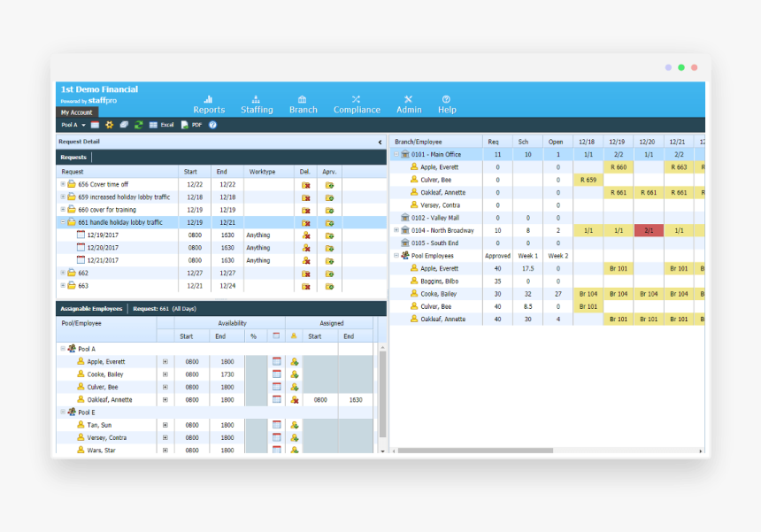The height and width of the screenshot is (532, 761).
Task: Open the gear settings icon in toolbar
Action: tap(110, 126)
